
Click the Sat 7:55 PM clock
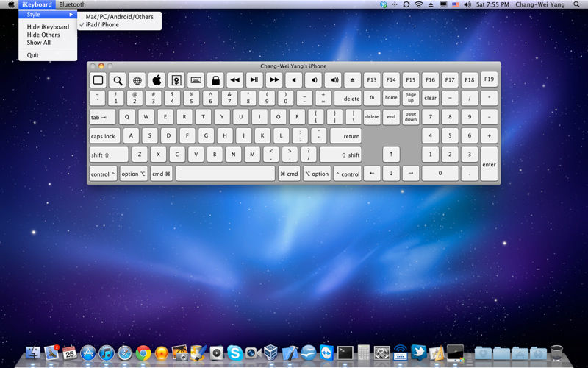coord(492,4)
